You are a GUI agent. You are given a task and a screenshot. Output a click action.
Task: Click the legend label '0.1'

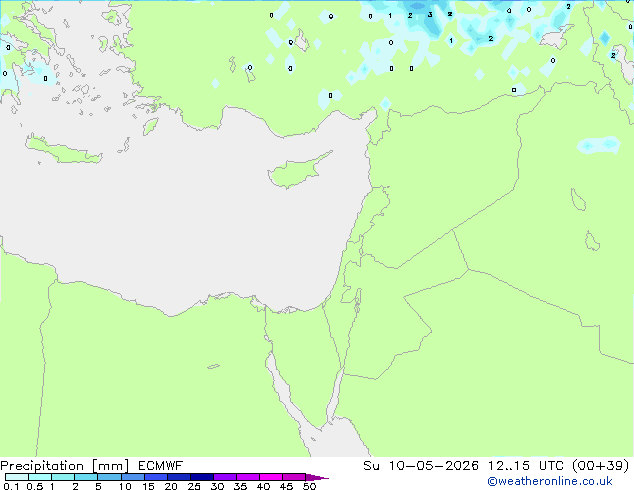pos(11,486)
